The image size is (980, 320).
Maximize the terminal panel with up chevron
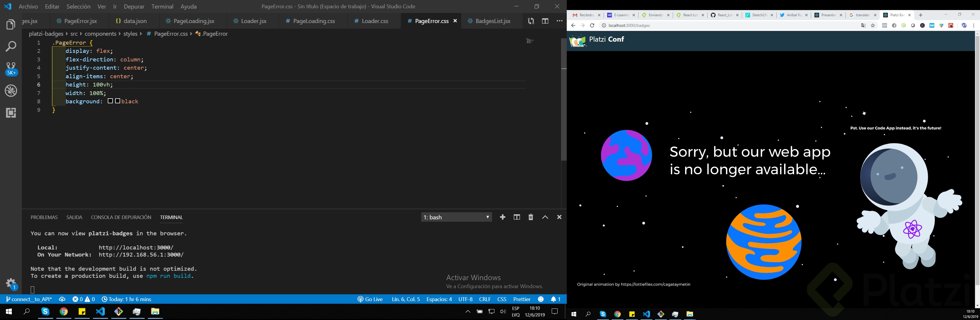[x=545, y=217]
